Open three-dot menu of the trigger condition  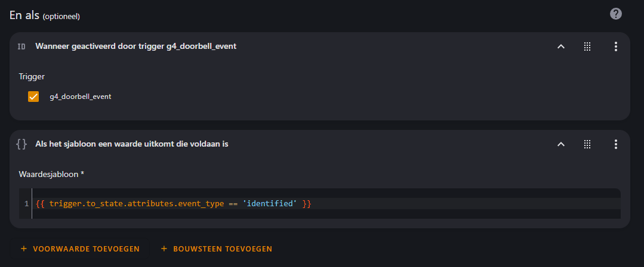point(615,46)
